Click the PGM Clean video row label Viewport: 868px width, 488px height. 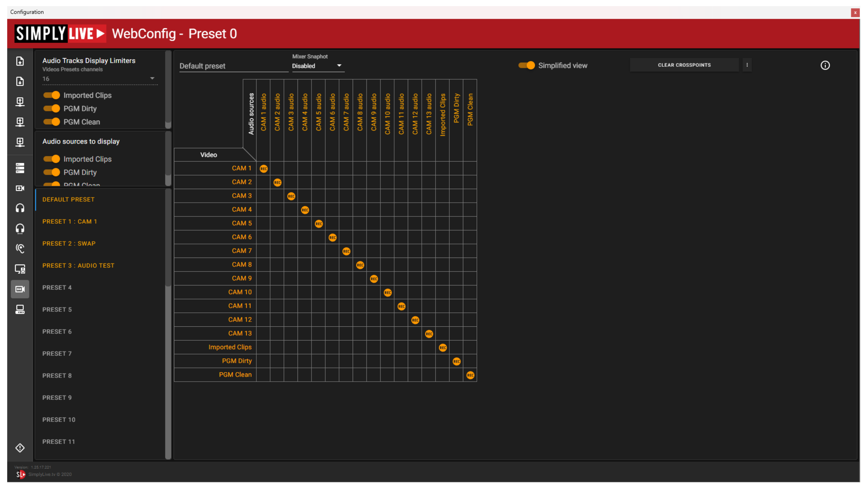[235, 375]
